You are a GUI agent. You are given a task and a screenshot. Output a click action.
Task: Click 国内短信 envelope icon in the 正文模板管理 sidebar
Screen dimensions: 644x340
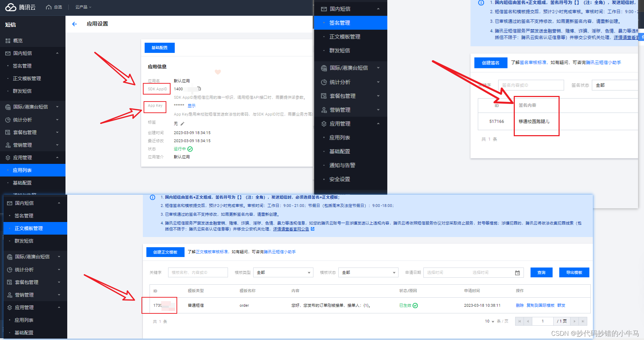[x=9, y=203]
